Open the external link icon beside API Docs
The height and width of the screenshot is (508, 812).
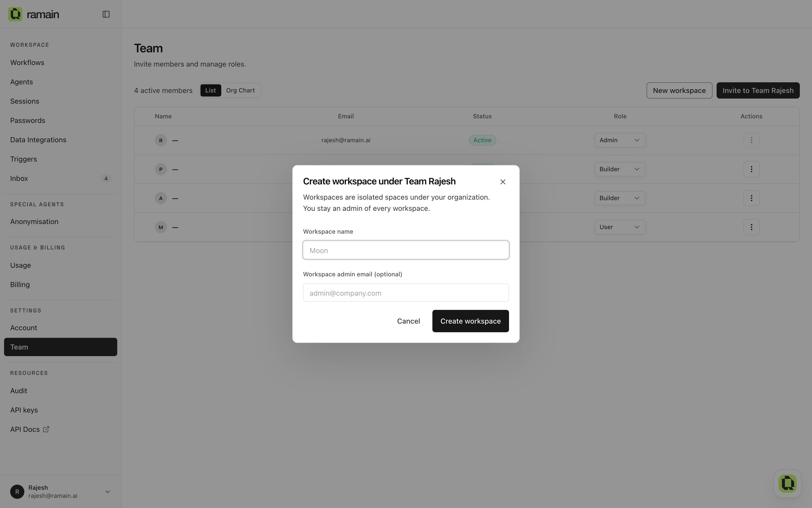46,429
